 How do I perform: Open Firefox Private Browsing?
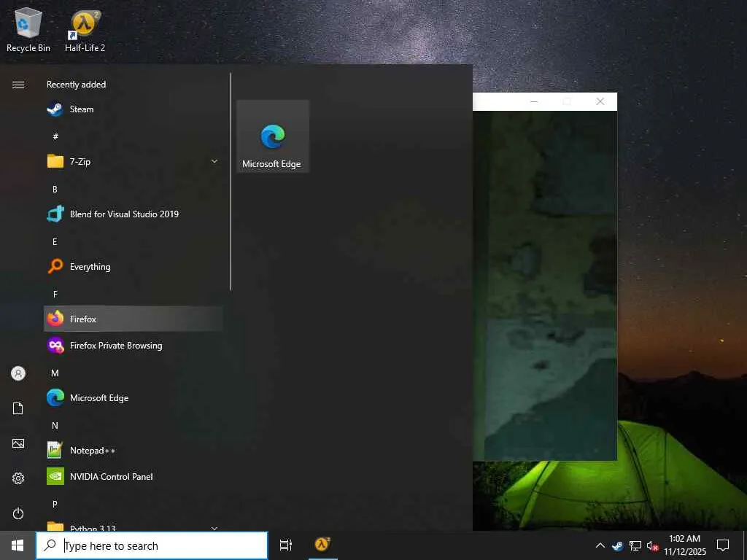(x=133, y=345)
